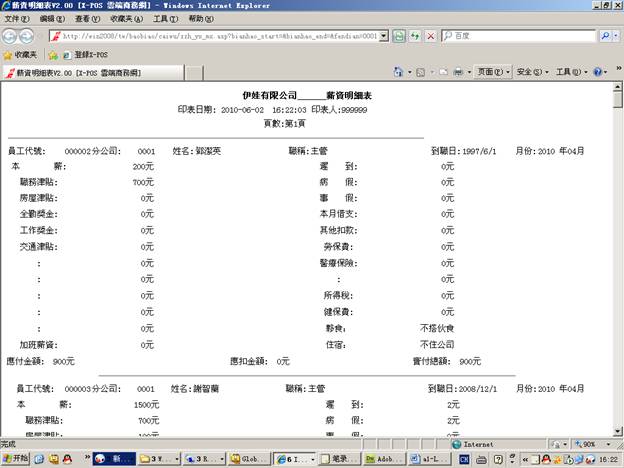Image resolution: width=624 pixels, height=468 pixels.
Task: Click the 登錄X-POS favorites link
Action: [90, 54]
